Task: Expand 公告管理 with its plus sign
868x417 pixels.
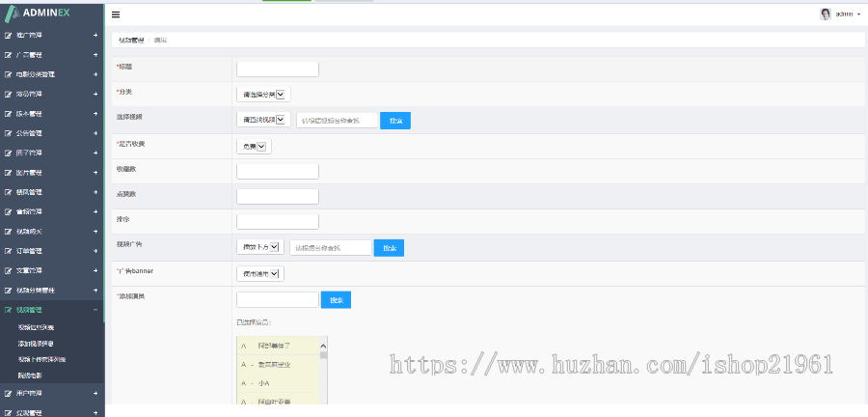Action: [95, 133]
